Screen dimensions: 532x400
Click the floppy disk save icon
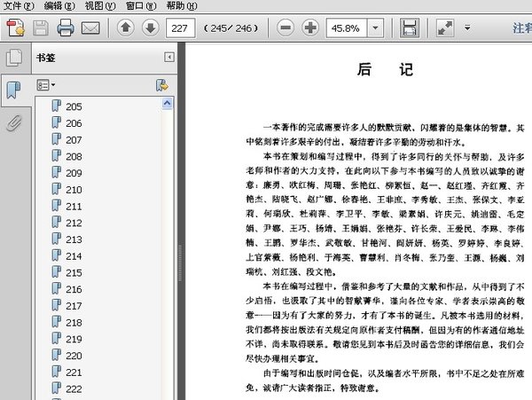click(x=40, y=28)
